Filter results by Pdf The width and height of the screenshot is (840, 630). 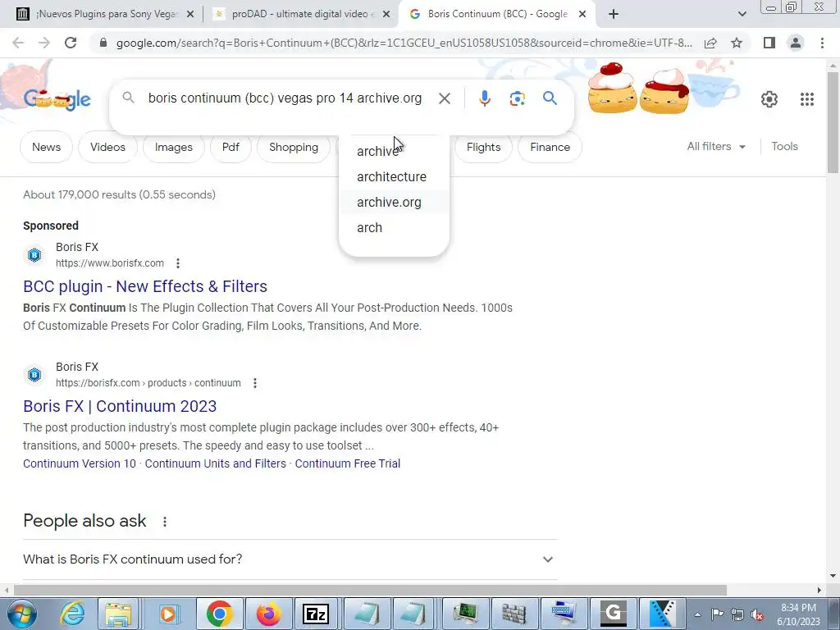click(x=231, y=147)
